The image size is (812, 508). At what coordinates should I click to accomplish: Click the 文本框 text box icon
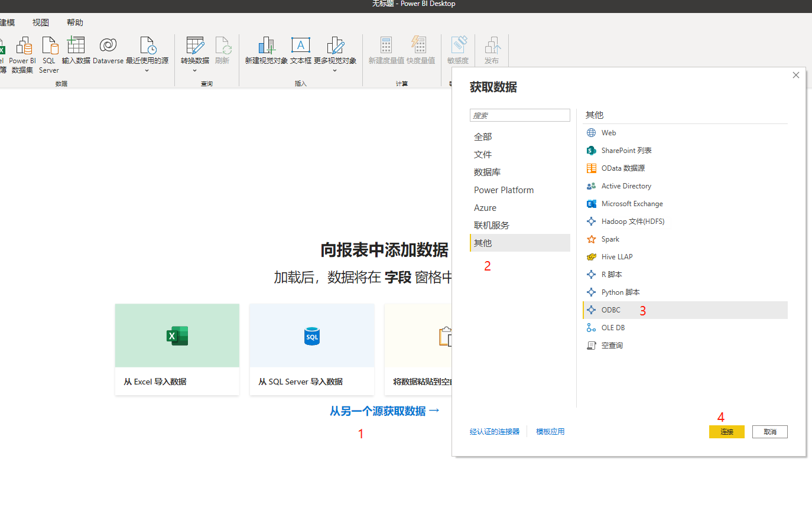301,46
